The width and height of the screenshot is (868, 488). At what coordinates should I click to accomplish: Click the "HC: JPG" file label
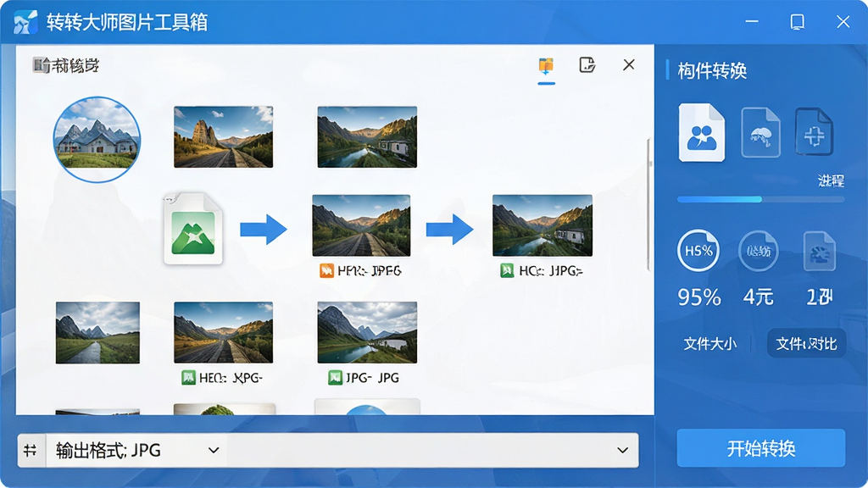pos(551,270)
